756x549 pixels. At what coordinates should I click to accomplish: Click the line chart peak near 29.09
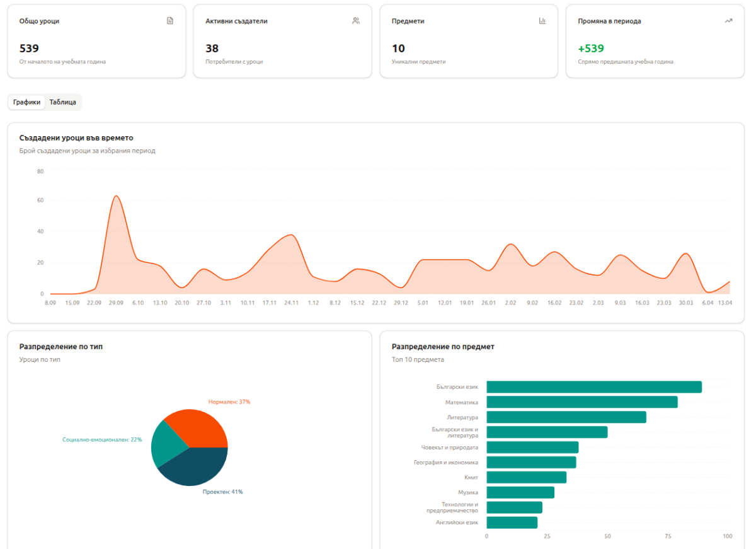[x=116, y=196]
